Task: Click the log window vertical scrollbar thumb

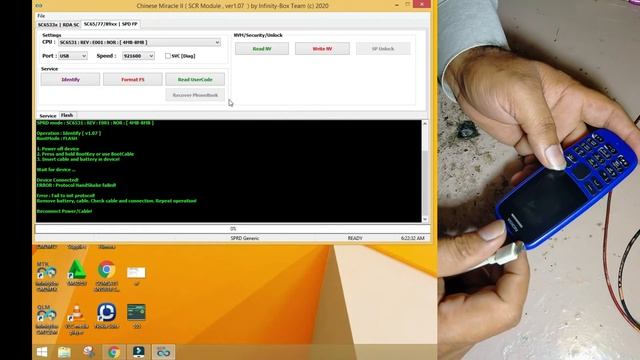Action: (425, 183)
